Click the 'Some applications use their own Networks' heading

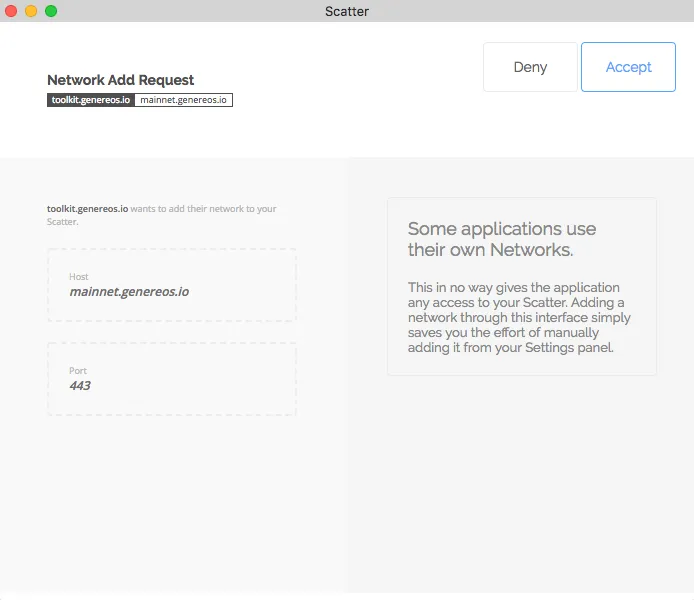pos(501,239)
